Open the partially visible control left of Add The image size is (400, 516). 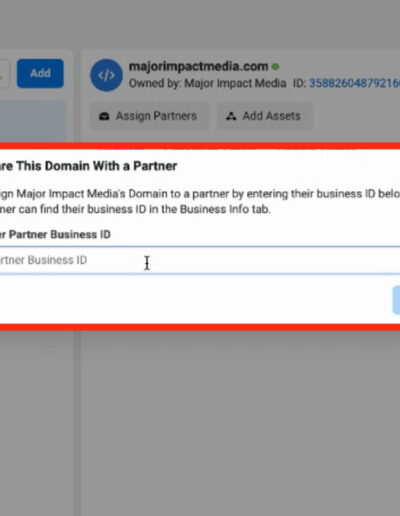(x=5, y=73)
